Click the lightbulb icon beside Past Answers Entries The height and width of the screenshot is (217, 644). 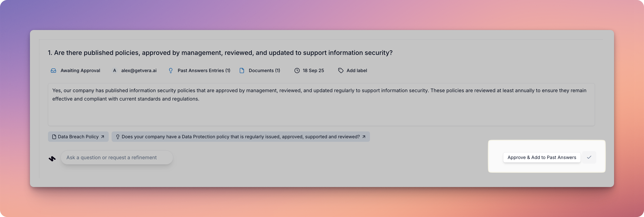coord(171,71)
